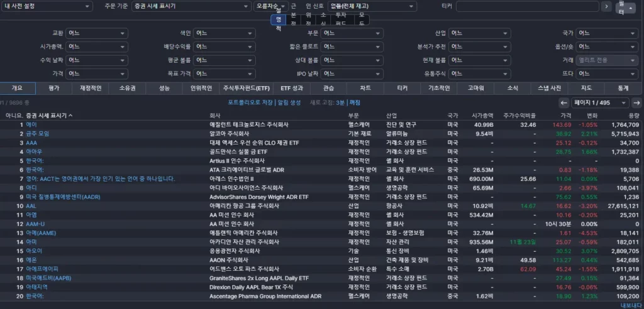Open the 증권 시세 표시기 order-by dropdown

(192, 6)
